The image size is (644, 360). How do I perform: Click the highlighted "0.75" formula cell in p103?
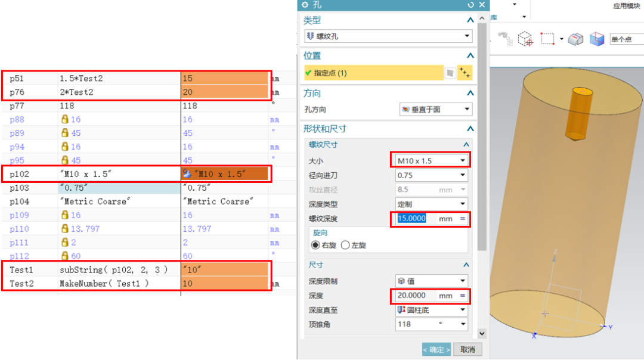[119, 188]
